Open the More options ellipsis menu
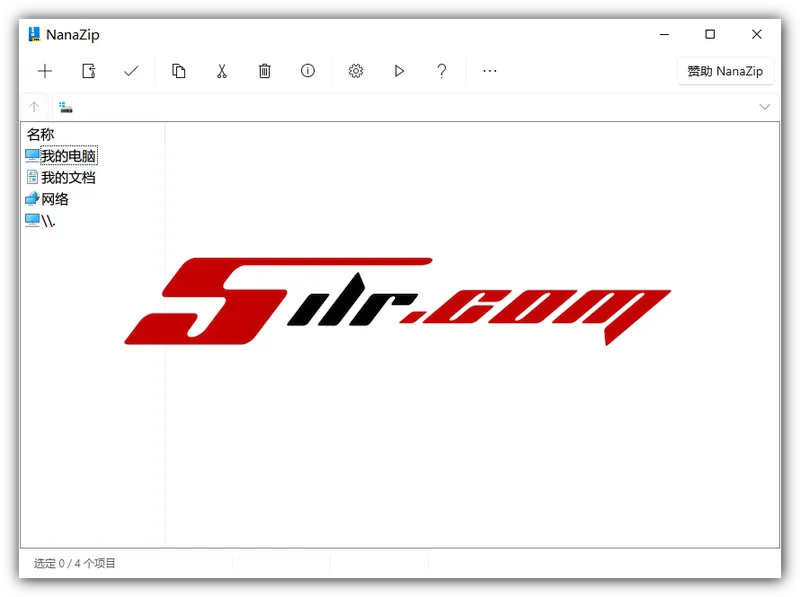Screen dimensions: 800x597 click(490, 71)
